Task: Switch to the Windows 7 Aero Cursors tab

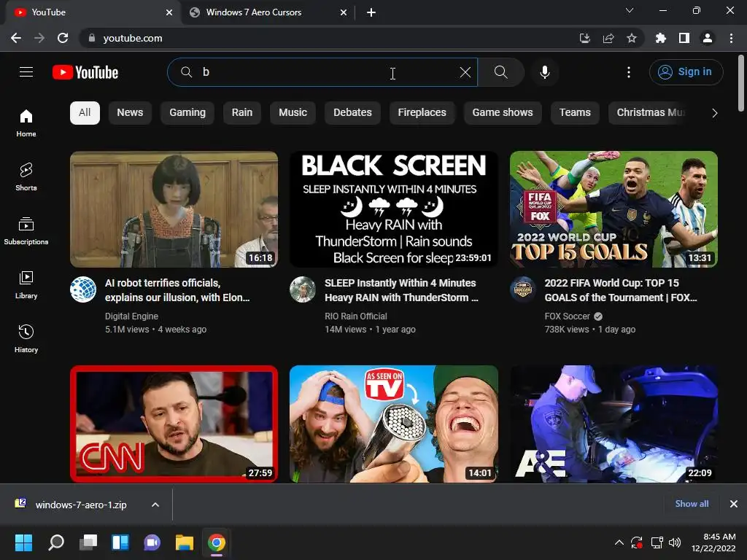Action: pyautogui.click(x=268, y=12)
